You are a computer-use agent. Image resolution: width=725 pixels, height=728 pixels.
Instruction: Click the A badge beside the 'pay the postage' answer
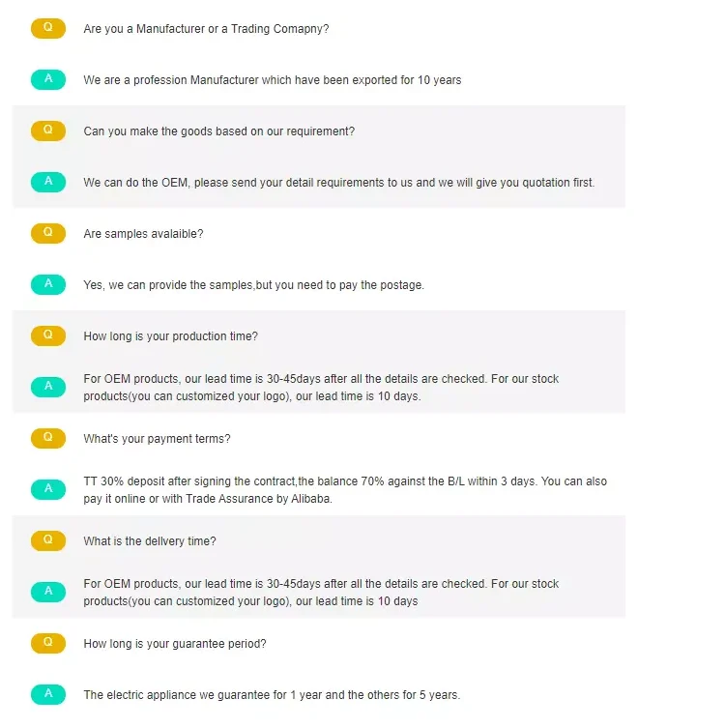(x=48, y=284)
